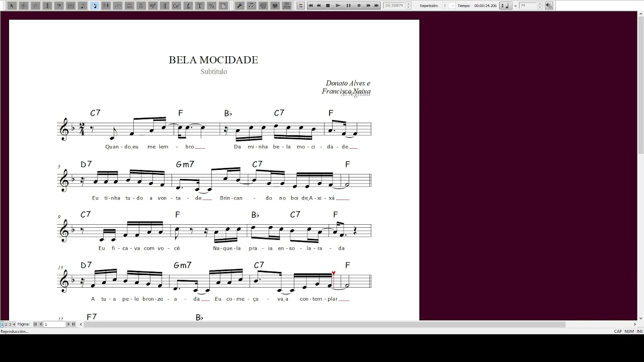The width and height of the screenshot is (644, 362).
Task: Select the Time Signature tool
Action: (x=47, y=6)
